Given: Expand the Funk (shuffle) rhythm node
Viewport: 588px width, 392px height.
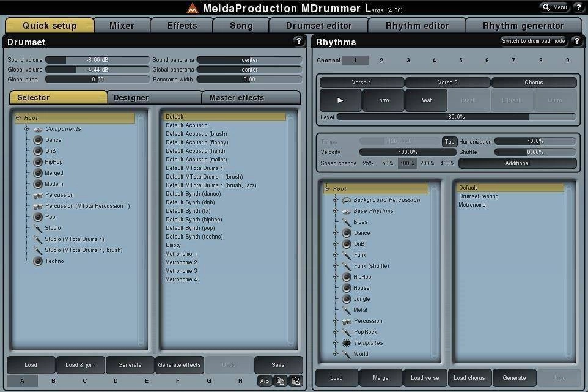Looking at the screenshot, I should click(336, 265).
